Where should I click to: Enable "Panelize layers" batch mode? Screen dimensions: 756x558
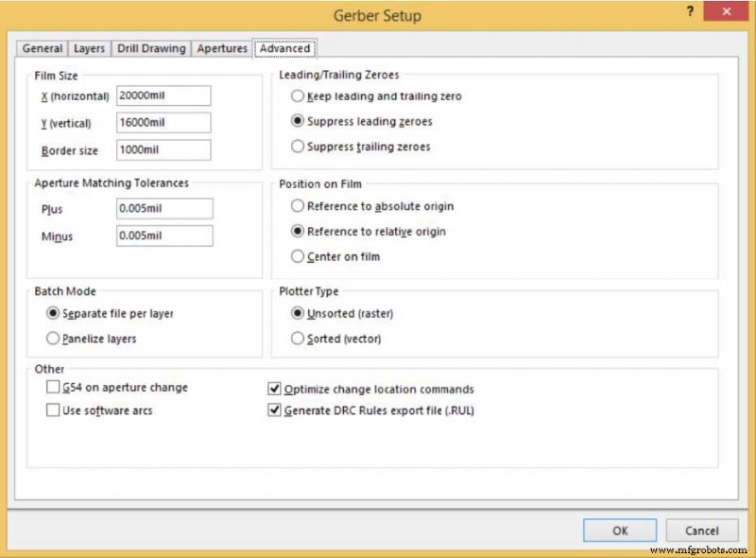(53, 339)
